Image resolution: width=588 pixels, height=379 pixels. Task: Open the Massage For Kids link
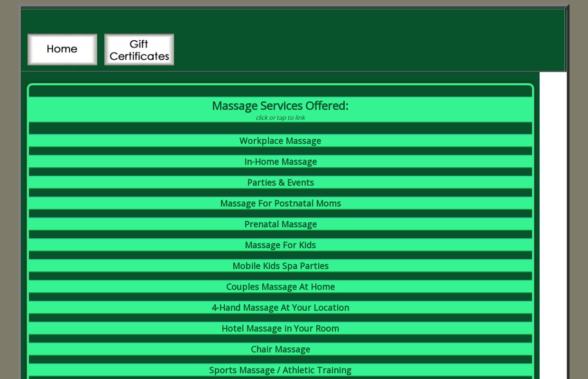[280, 245]
